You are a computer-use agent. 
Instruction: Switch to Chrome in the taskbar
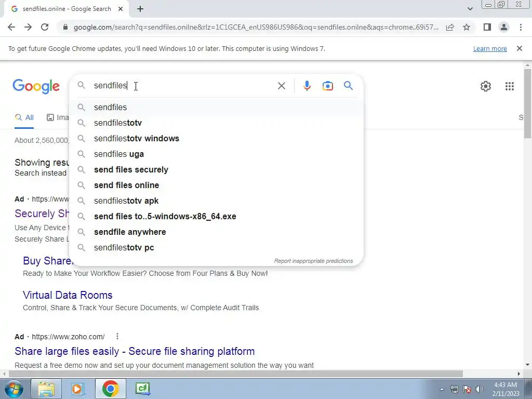(110, 389)
